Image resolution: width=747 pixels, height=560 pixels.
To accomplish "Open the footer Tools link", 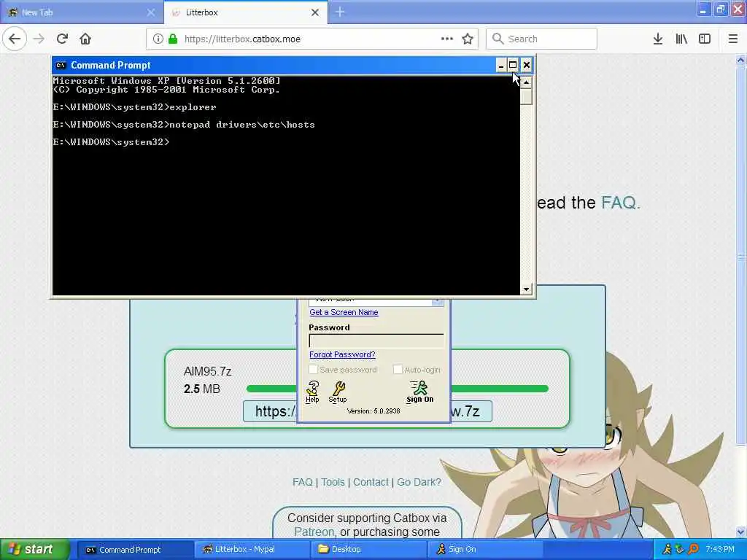I will (333, 483).
